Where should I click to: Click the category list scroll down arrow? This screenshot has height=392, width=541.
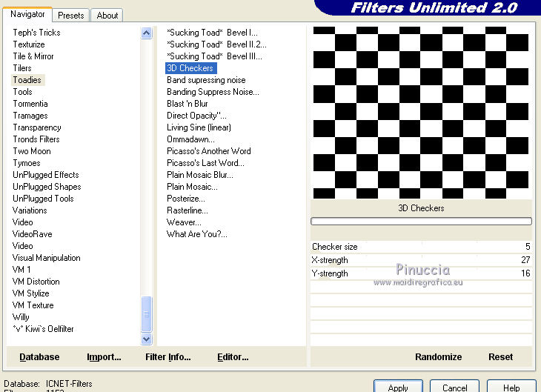pos(146,339)
